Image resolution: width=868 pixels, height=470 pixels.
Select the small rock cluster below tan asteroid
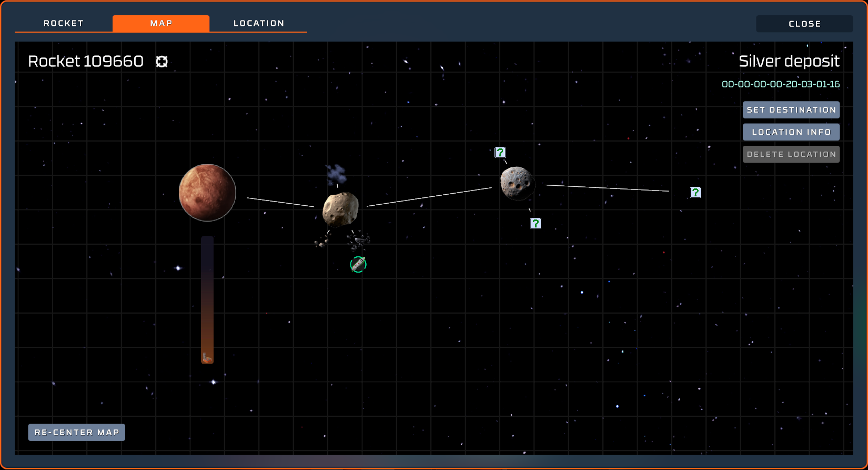click(x=321, y=243)
